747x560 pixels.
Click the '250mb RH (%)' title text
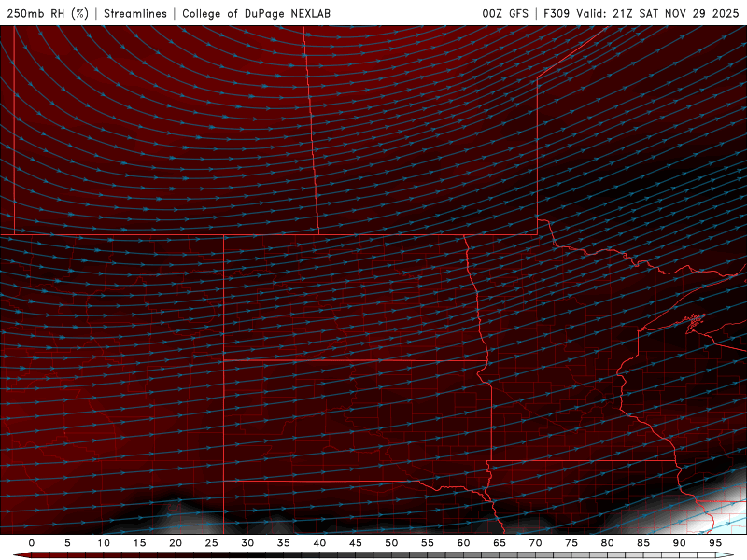[x=49, y=13]
